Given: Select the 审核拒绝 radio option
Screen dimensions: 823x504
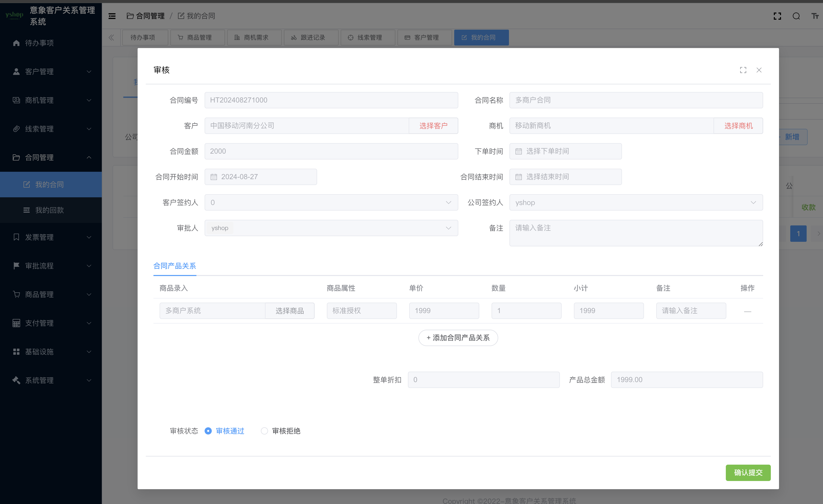Looking at the screenshot, I should (264, 431).
